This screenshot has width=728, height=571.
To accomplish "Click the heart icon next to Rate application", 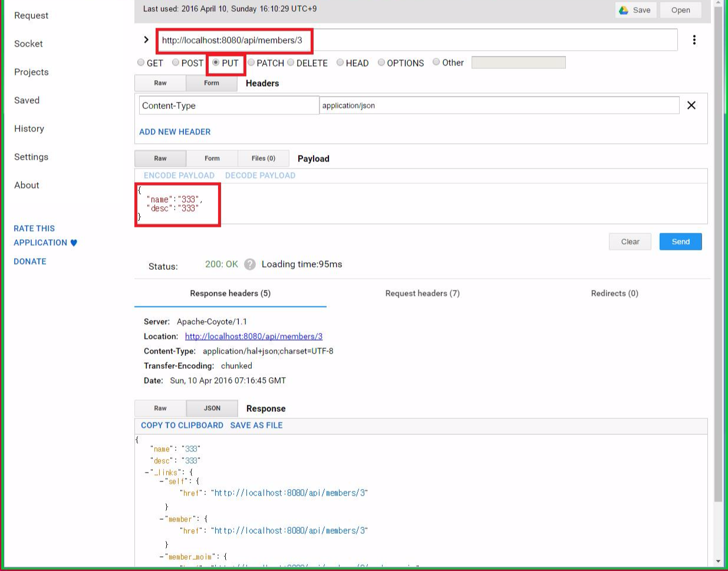I will click(x=74, y=243).
